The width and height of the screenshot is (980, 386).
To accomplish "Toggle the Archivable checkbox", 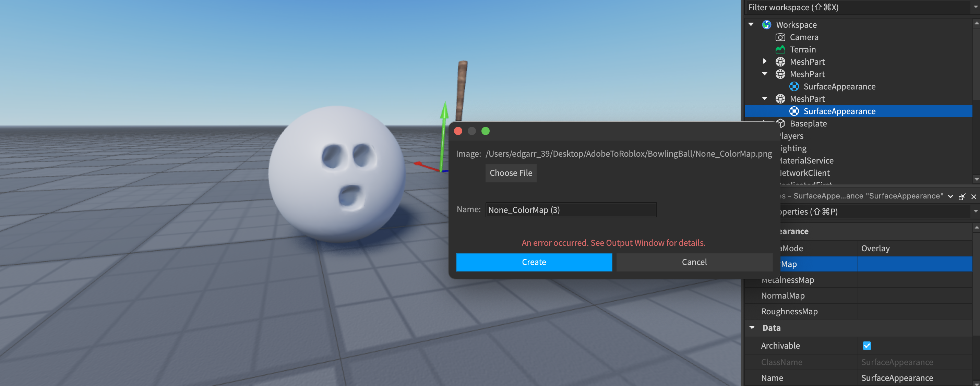I will coord(867,345).
